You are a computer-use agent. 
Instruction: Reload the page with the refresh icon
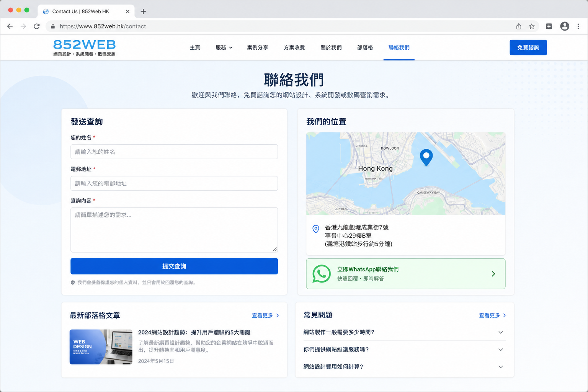[x=37, y=26]
